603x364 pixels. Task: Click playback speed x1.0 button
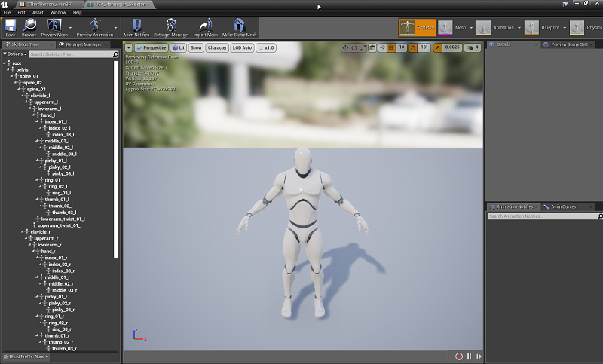tap(266, 48)
